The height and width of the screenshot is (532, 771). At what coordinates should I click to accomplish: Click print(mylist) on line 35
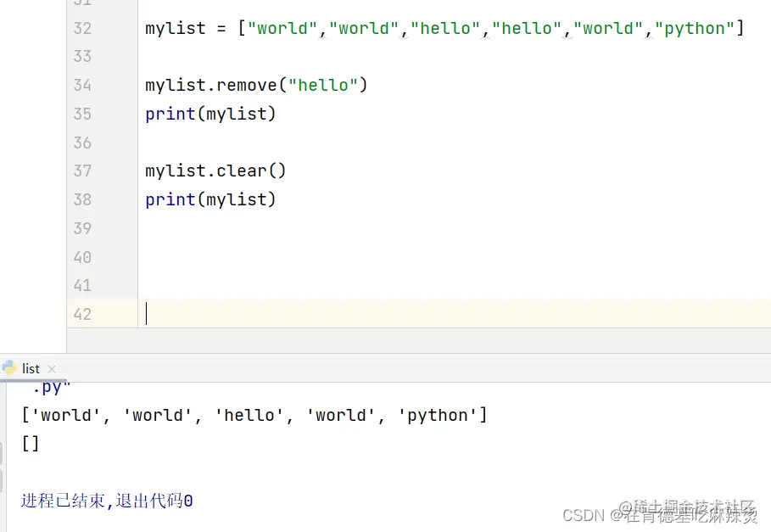click(210, 114)
